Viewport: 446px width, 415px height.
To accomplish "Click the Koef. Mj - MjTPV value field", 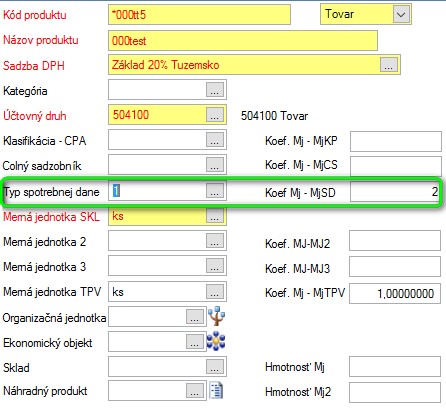I will pyautogui.click(x=395, y=294).
